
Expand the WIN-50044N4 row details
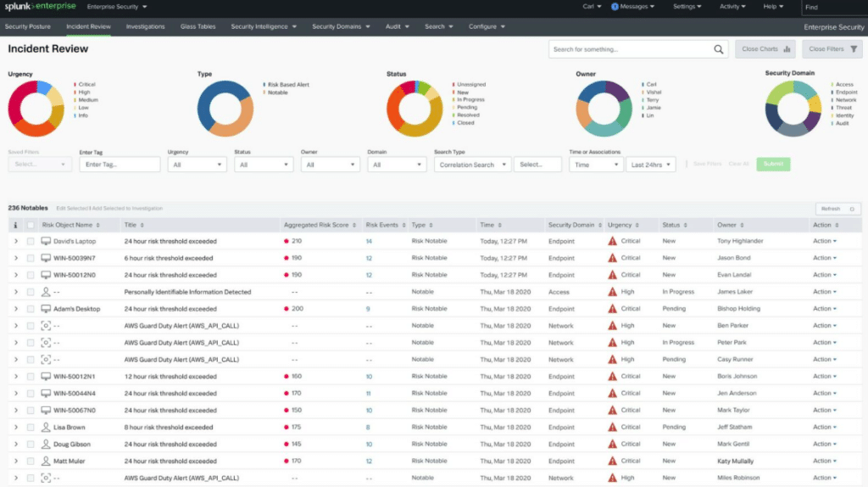(x=16, y=394)
